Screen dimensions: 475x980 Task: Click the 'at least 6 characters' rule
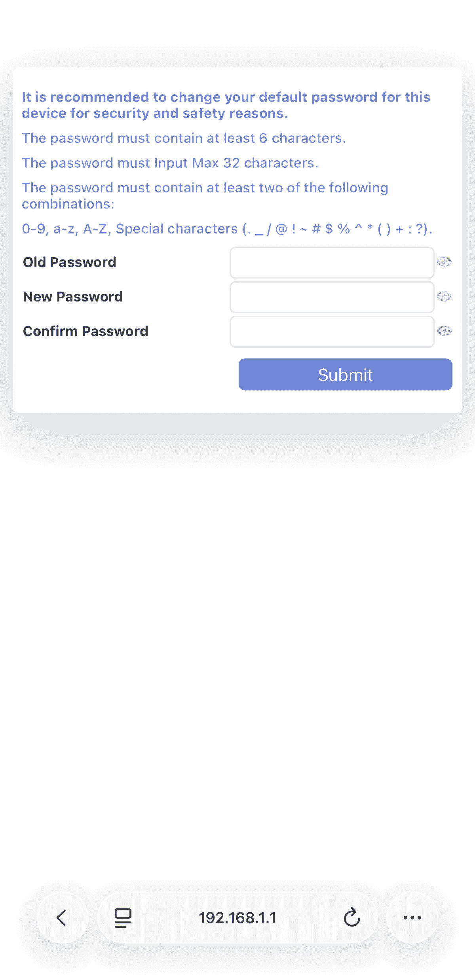point(184,138)
